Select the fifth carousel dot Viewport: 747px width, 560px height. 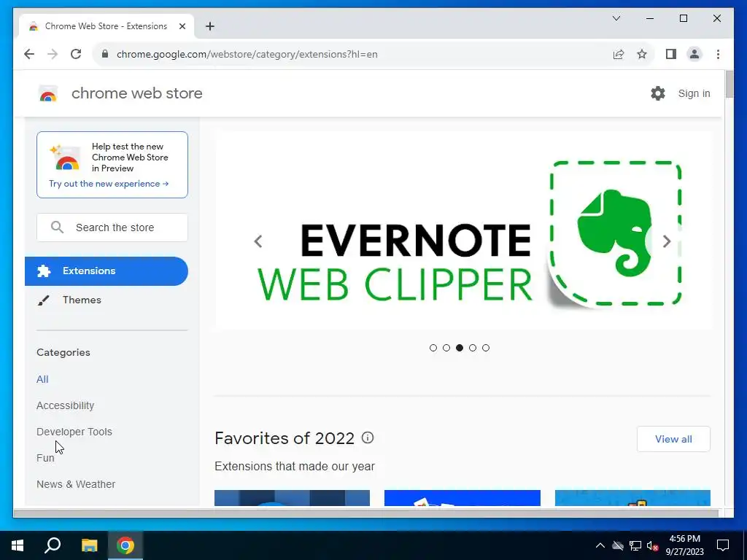(x=485, y=348)
